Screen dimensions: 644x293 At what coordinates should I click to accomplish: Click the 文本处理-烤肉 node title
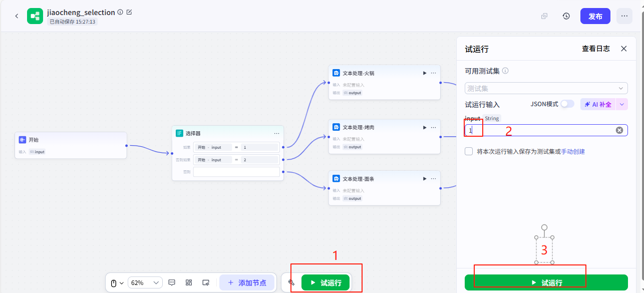tap(358, 127)
